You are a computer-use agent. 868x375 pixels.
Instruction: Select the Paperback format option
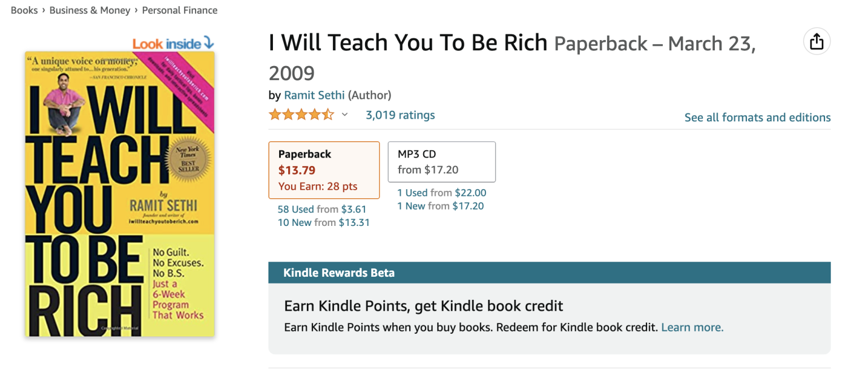tap(324, 170)
